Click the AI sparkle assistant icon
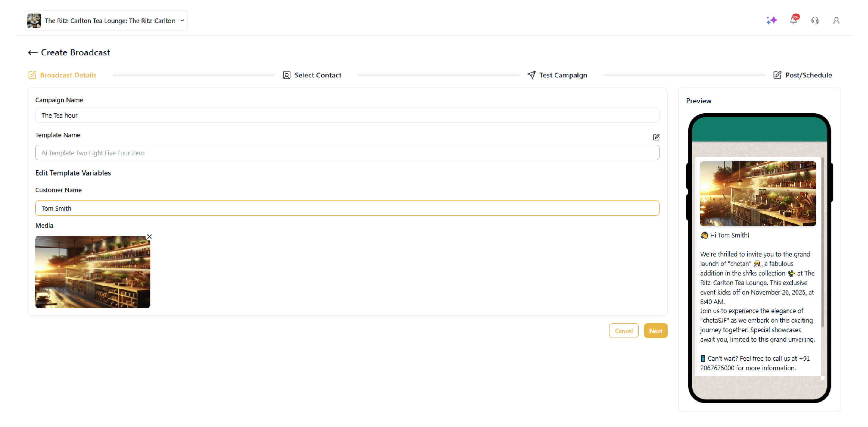The width and height of the screenshot is (868, 427). click(x=771, y=21)
